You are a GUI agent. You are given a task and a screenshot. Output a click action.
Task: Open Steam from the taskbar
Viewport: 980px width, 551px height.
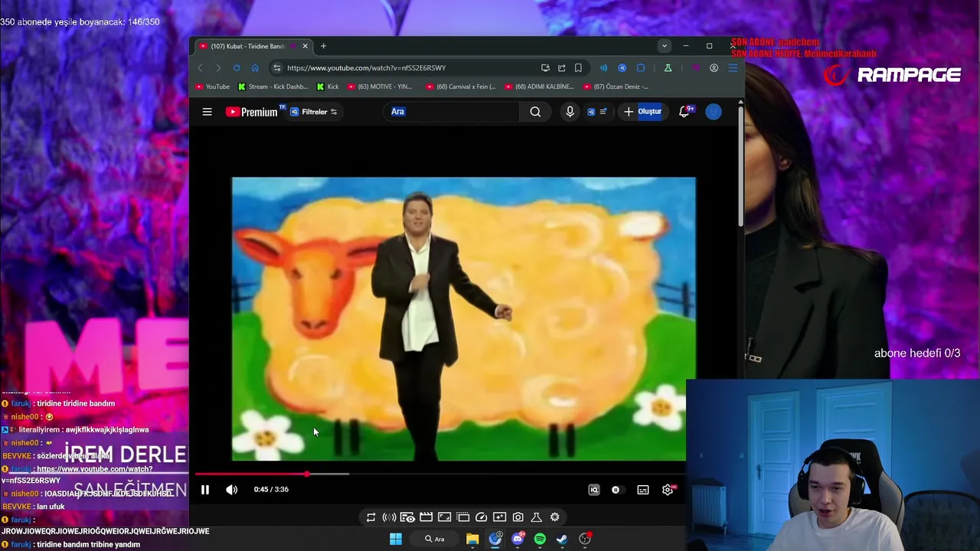tap(561, 539)
